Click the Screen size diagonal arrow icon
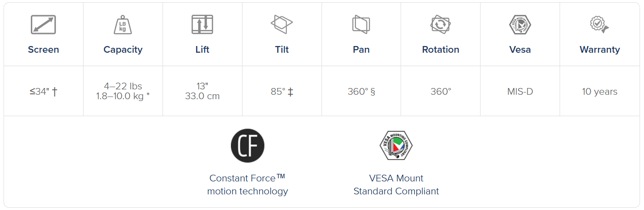The image size is (644, 210). pyautogui.click(x=43, y=25)
